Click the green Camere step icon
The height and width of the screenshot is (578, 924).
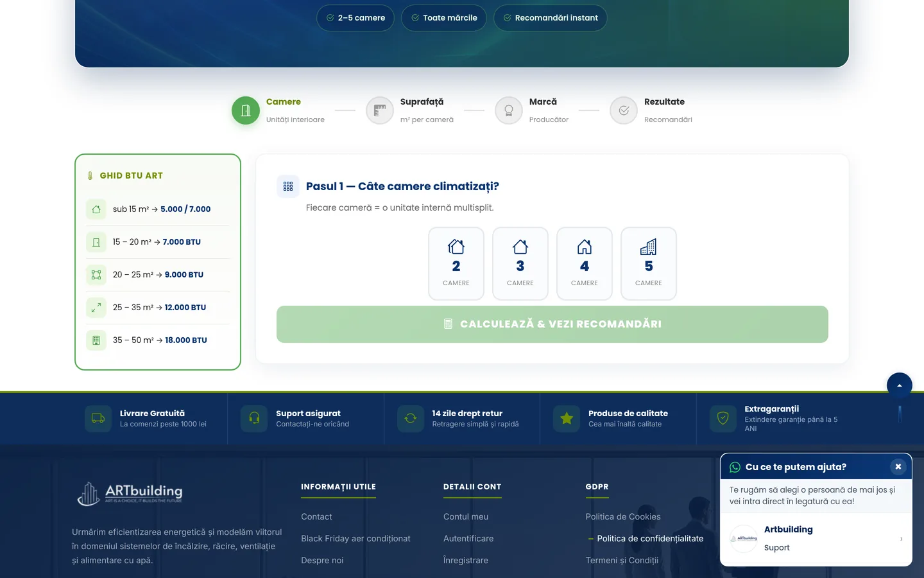pyautogui.click(x=245, y=110)
